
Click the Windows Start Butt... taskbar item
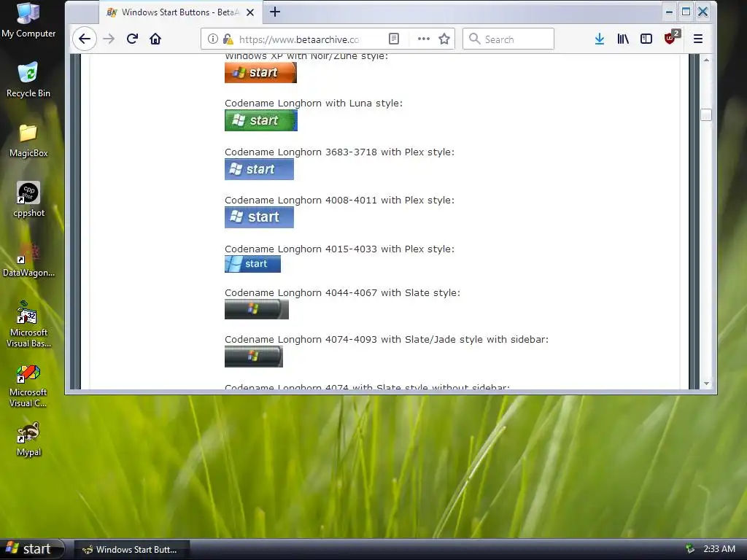point(132,550)
